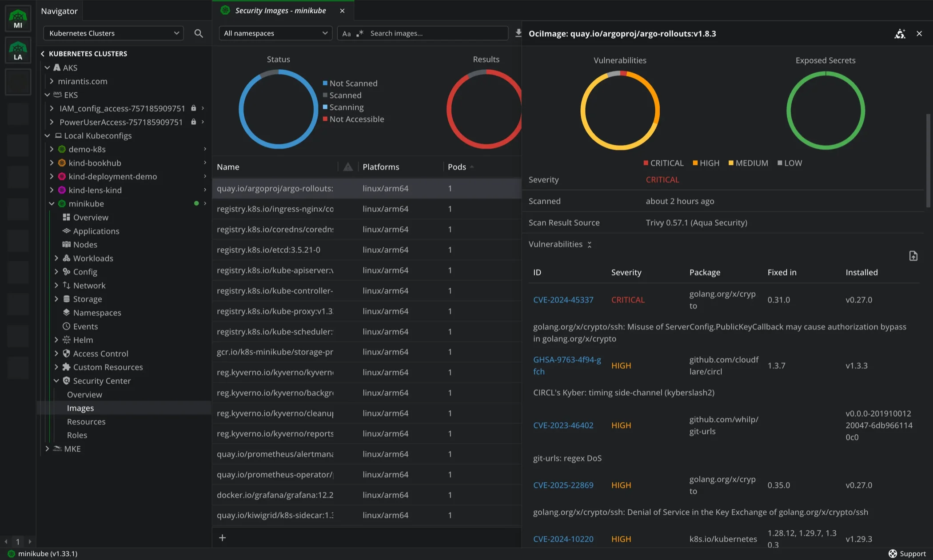
Task: Toggle Scanned legend in Status chart
Action: 342,95
